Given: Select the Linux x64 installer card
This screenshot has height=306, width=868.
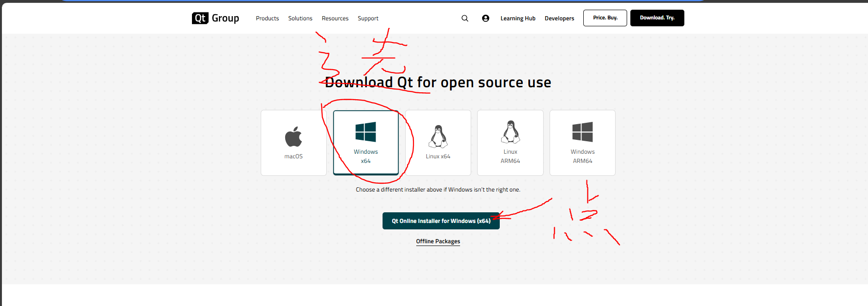Looking at the screenshot, I should (x=438, y=143).
